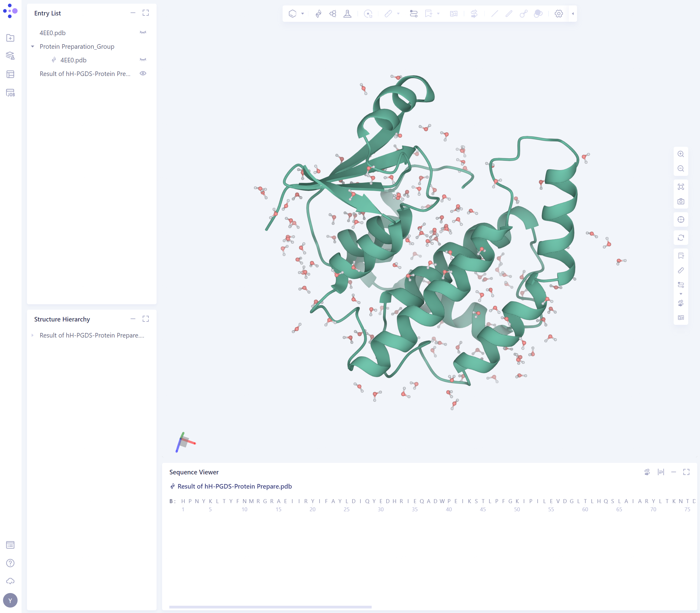Click the protein helix icon in top toolbar

point(318,14)
